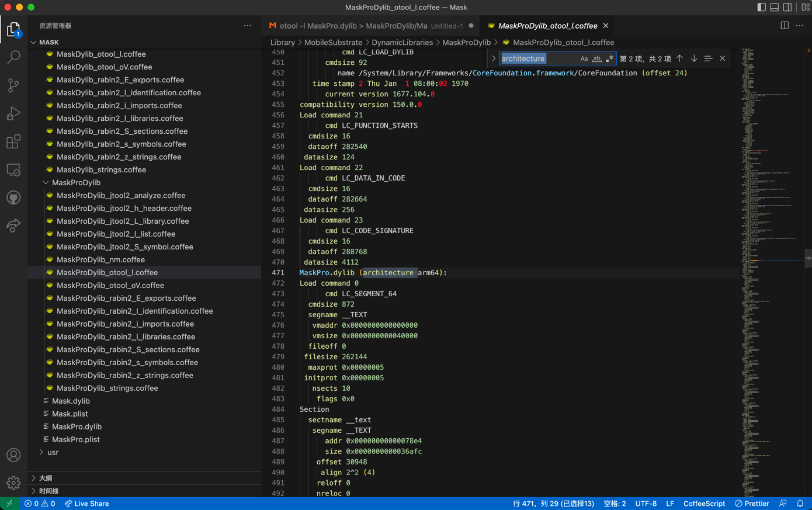The width and height of the screenshot is (812, 510).
Task: Click DynamicLibraries in the breadcrumb
Action: pos(402,43)
